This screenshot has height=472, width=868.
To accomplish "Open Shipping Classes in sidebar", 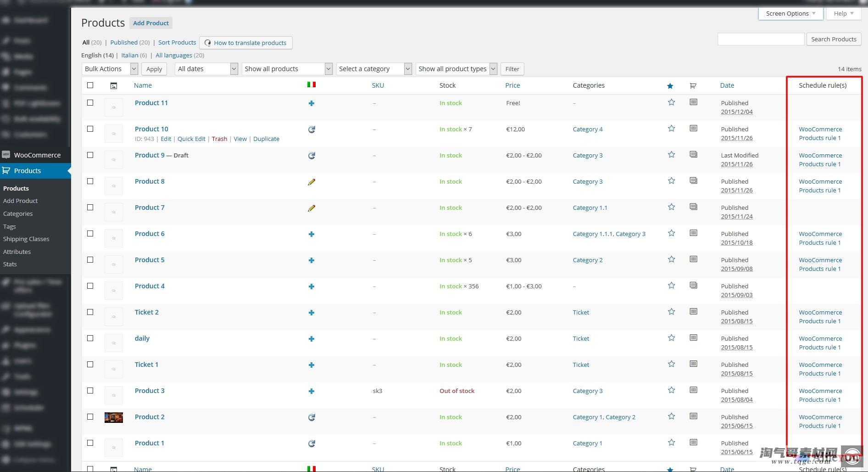I will click(26, 239).
